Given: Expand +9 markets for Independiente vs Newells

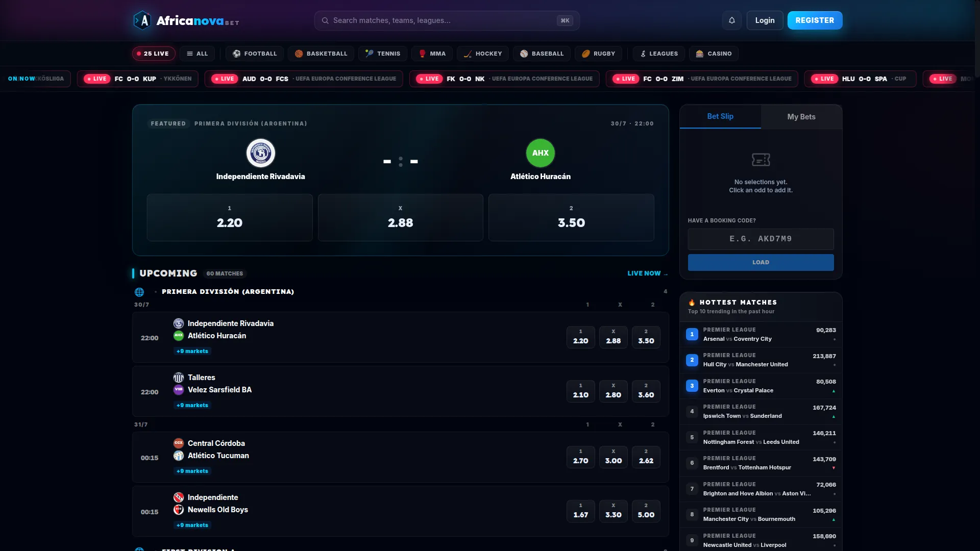Looking at the screenshot, I should [192, 525].
